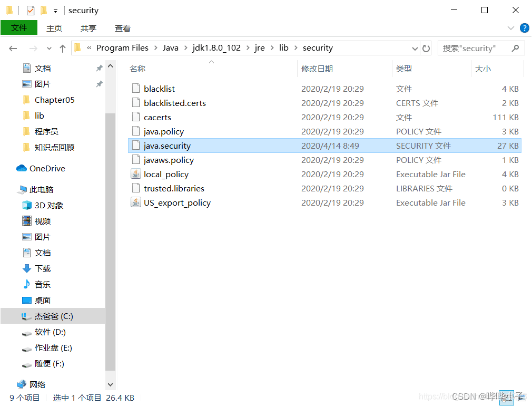Click the java.policy file icon
Viewport: 532px width, 406px height.
tap(136, 131)
